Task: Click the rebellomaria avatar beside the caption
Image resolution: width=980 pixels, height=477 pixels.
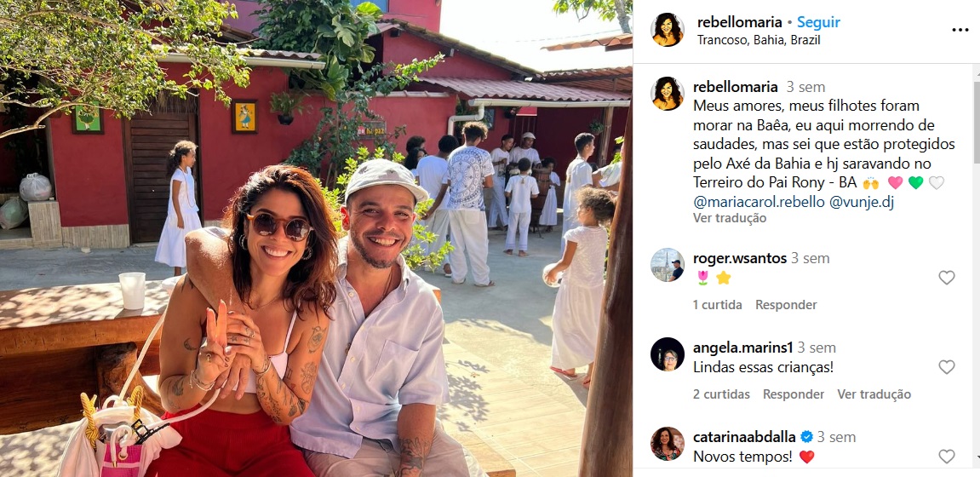Action: point(667,93)
